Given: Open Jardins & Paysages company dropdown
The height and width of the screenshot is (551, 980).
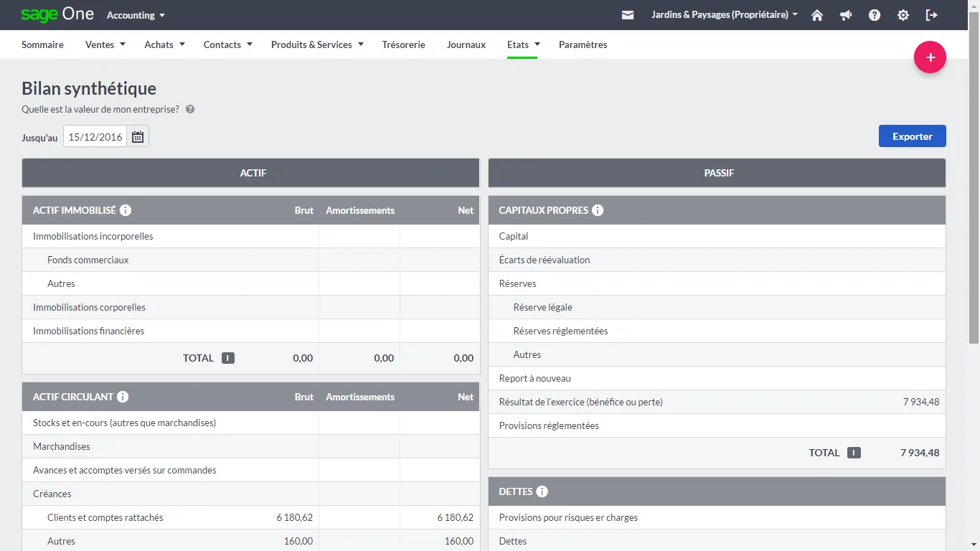Looking at the screenshot, I should 725,15.
